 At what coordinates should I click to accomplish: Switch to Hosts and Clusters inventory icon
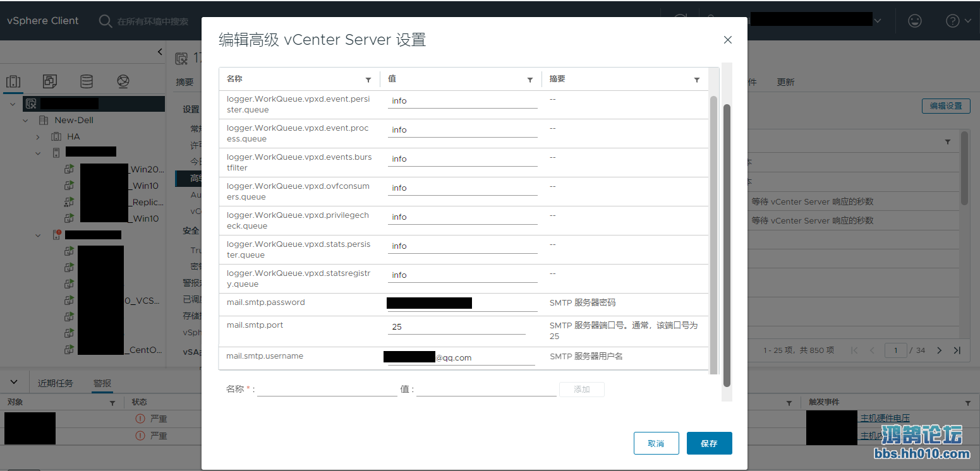13,81
